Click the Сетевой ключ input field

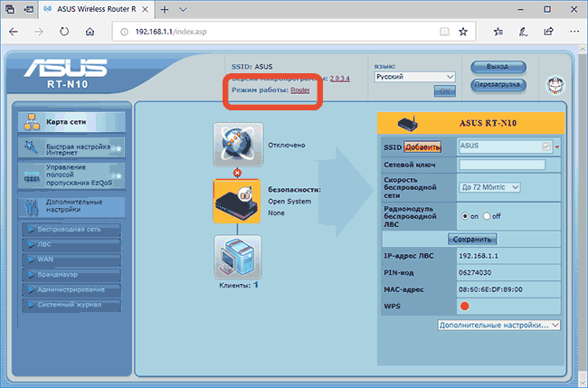[x=502, y=165]
